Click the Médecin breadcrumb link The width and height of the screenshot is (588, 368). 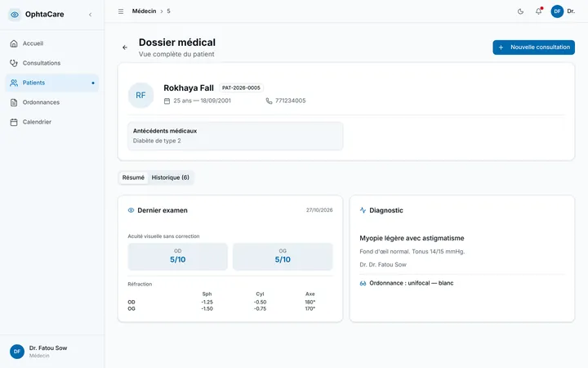click(x=144, y=11)
